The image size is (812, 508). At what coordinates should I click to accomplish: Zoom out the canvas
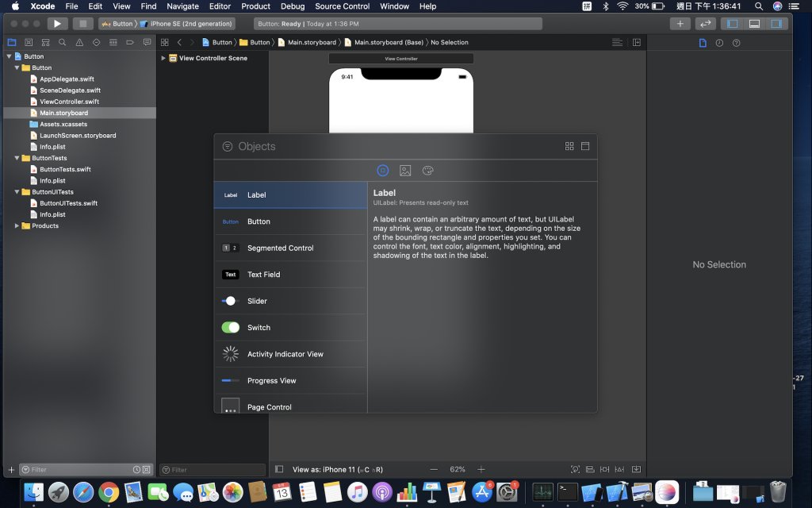[434, 469]
